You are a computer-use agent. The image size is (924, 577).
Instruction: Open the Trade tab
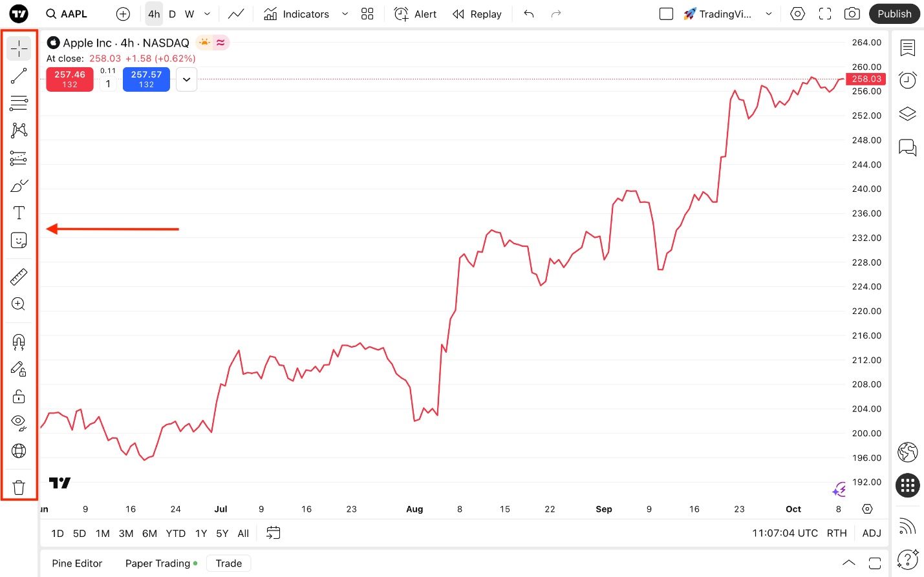click(x=229, y=563)
